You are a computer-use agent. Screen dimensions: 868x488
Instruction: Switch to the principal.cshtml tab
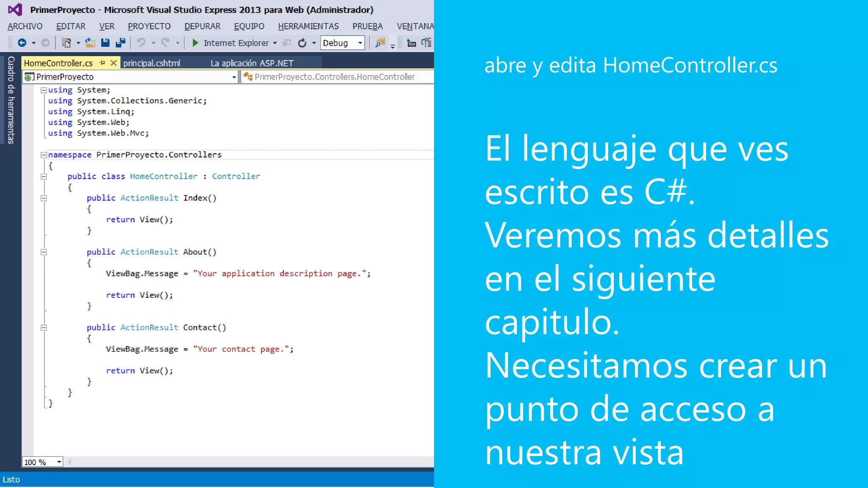[x=152, y=63]
